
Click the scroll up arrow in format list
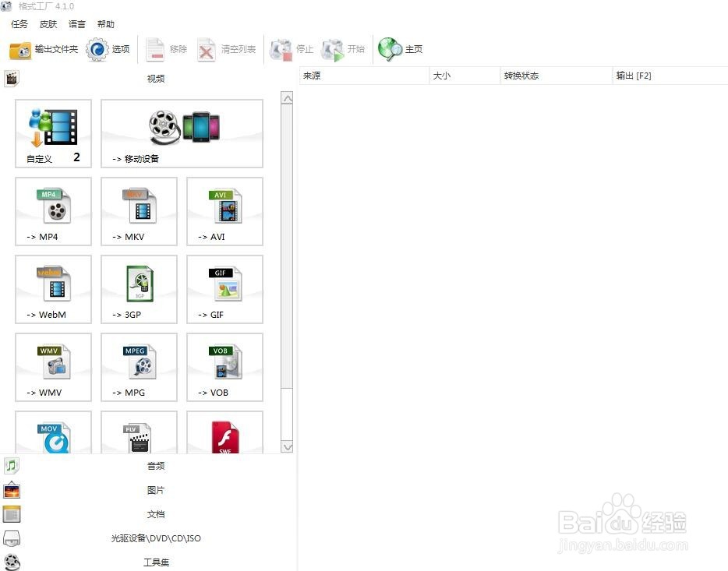coord(288,98)
